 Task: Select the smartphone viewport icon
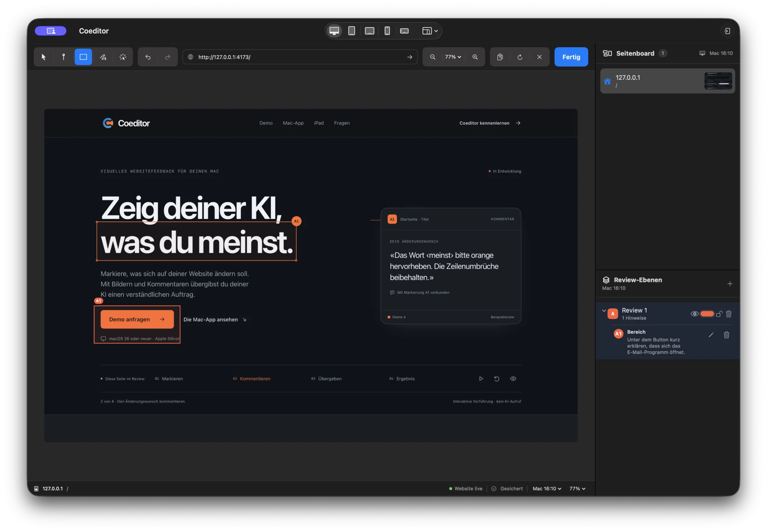coord(387,31)
